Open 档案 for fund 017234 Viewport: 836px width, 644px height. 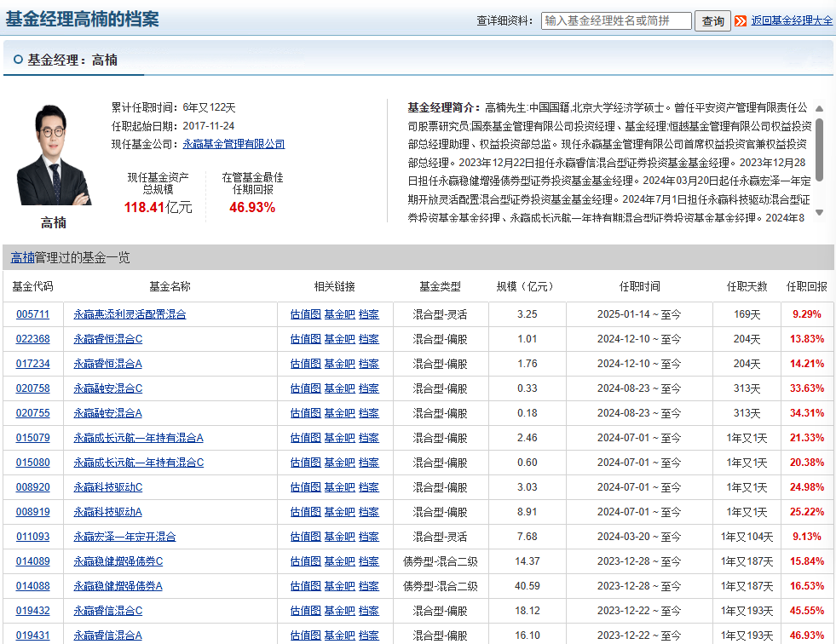tap(368, 364)
